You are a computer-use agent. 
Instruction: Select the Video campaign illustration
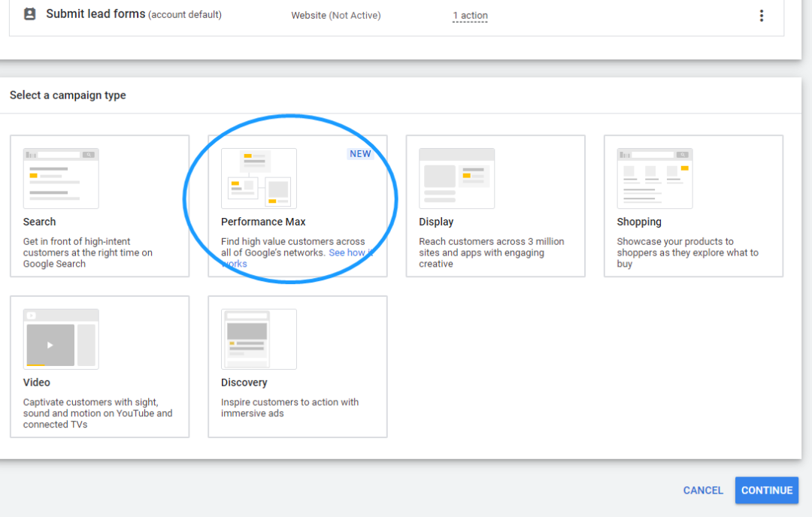point(61,339)
